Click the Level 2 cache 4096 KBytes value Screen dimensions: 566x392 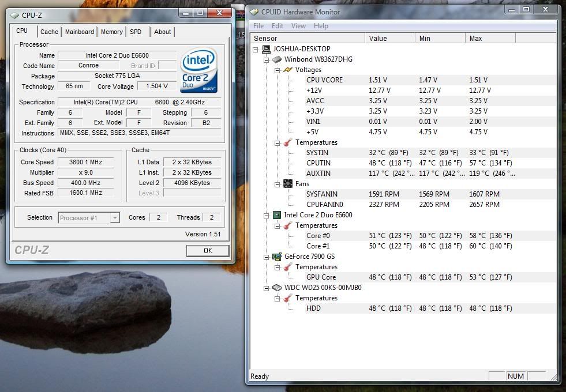pos(192,183)
